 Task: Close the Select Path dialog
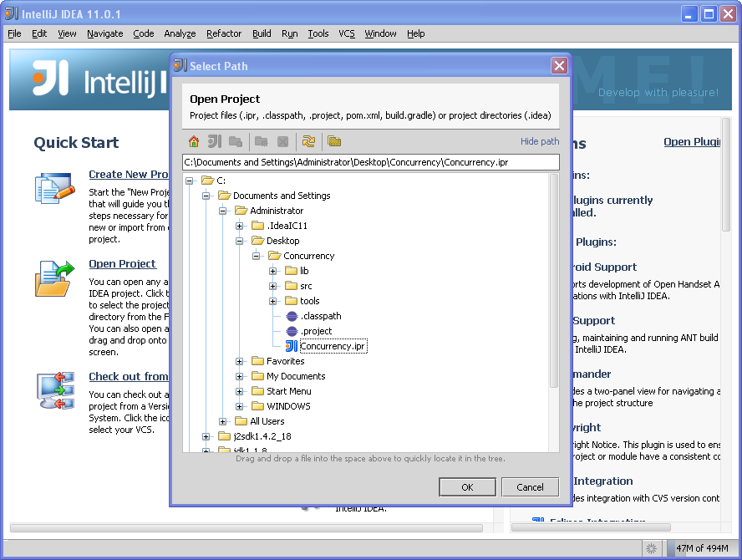click(559, 66)
